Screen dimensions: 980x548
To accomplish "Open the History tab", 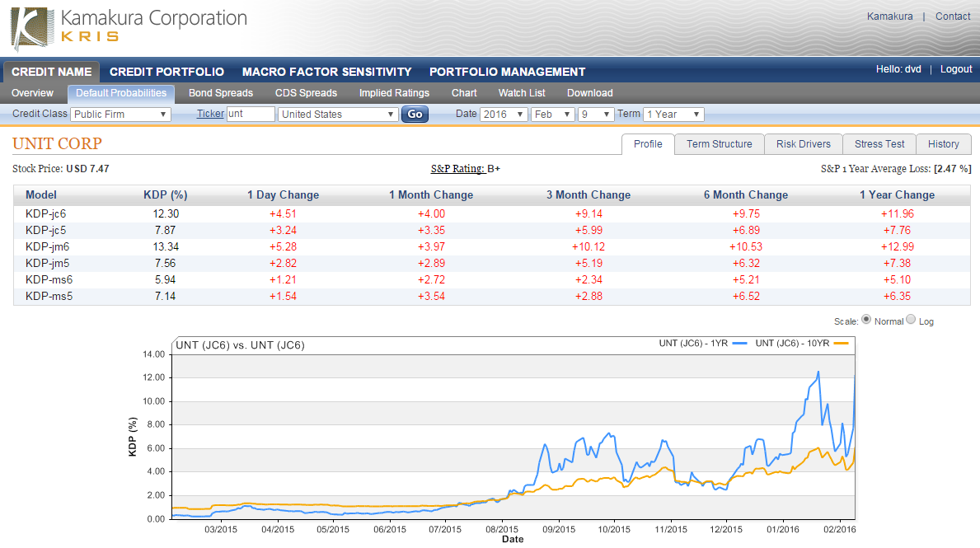I will (943, 144).
